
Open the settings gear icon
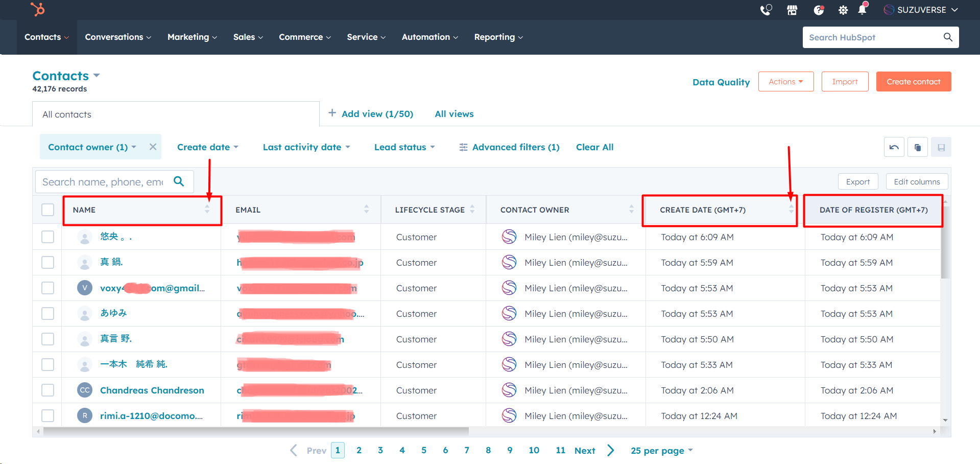click(x=843, y=10)
